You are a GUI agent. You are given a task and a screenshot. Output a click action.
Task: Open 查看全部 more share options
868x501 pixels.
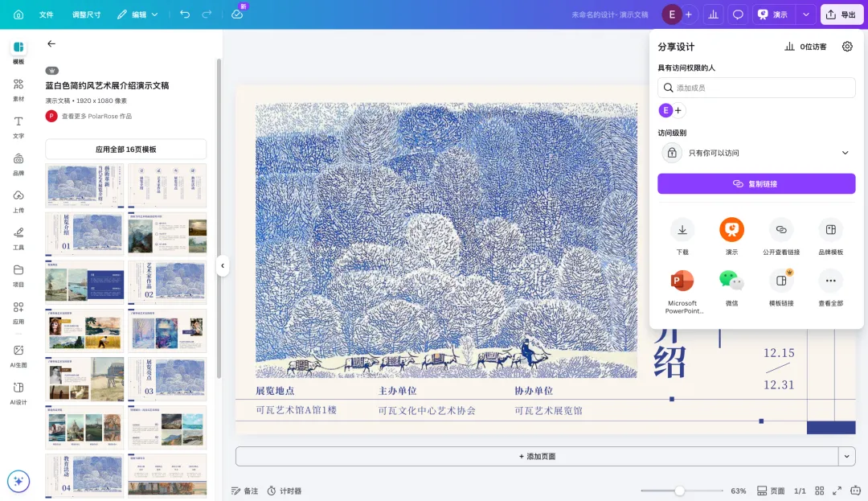point(830,288)
